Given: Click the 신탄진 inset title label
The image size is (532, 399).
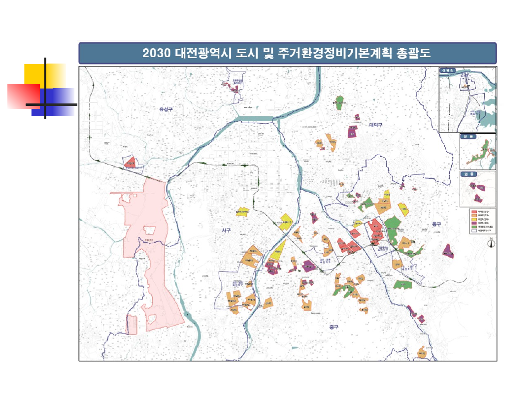Looking at the screenshot, I should tap(449, 70).
